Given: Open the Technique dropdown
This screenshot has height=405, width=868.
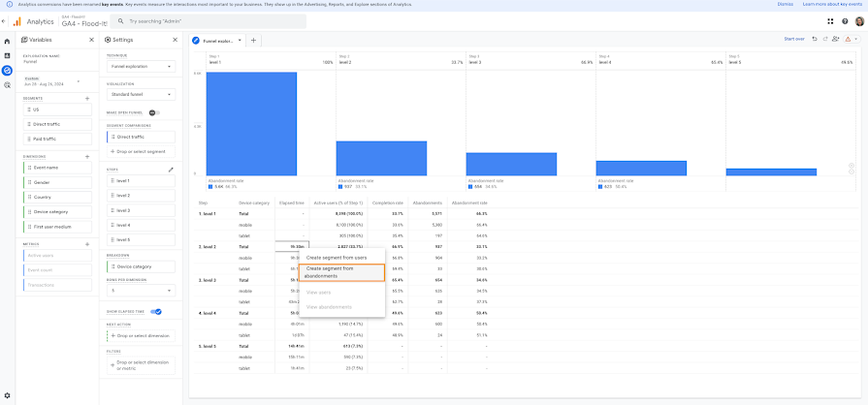Looking at the screenshot, I should tap(141, 67).
